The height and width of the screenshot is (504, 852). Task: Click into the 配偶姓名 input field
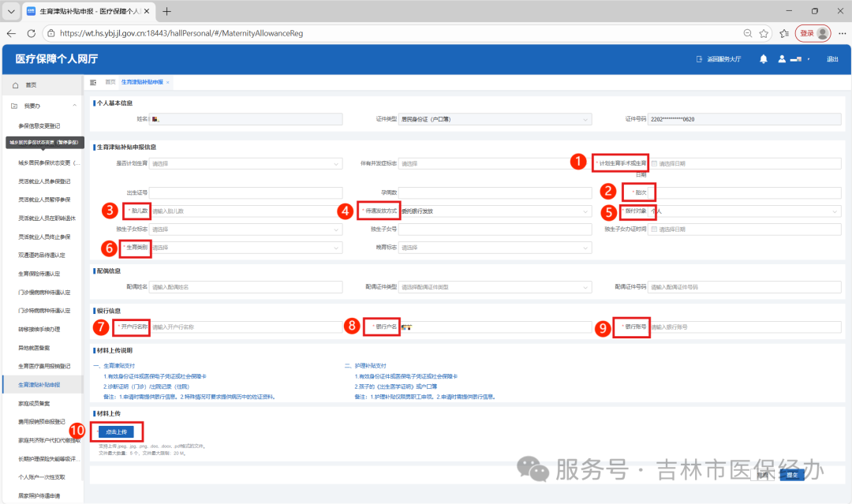pyautogui.click(x=245, y=287)
